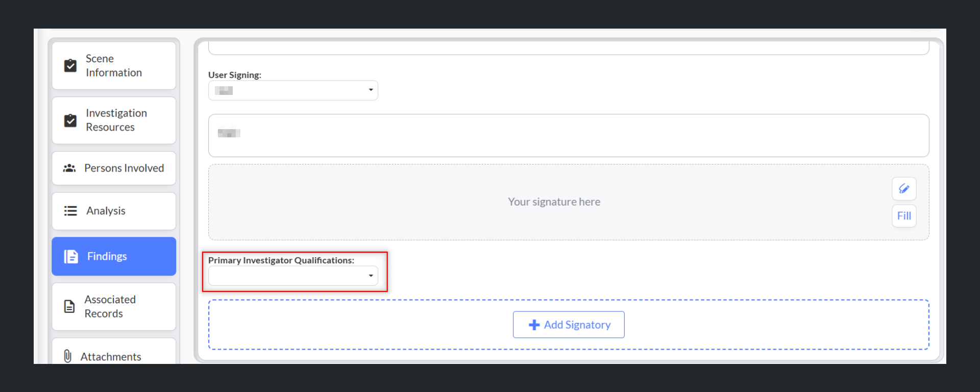Screen dimensions: 980x392
Task: Click the Add Signatory button label
Action: coord(577,325)
